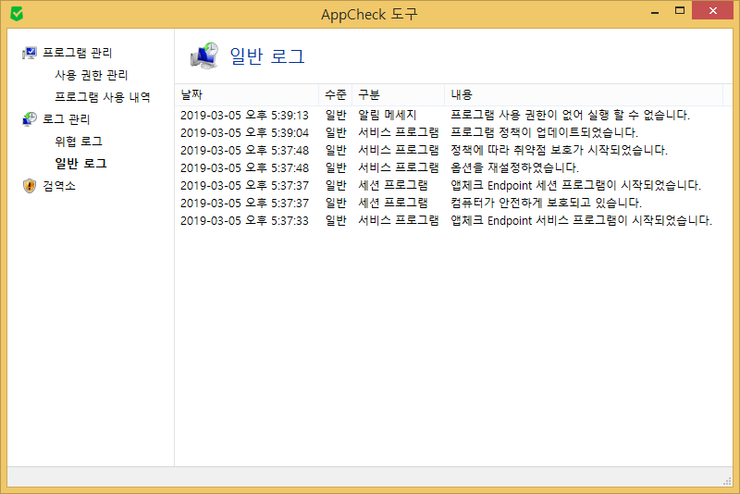The width and height of the screenshot is (740, 494).
Task: Select 로그 관리 in the sidebar
Action: point(66,119)
